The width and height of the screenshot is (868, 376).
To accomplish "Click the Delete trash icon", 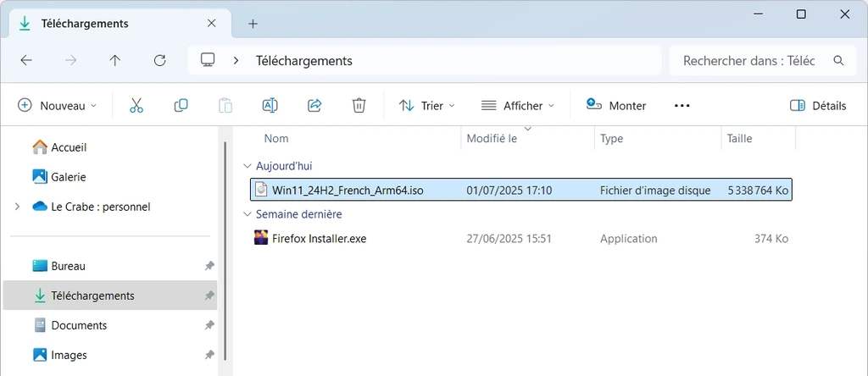I will (x=359, y=106).
